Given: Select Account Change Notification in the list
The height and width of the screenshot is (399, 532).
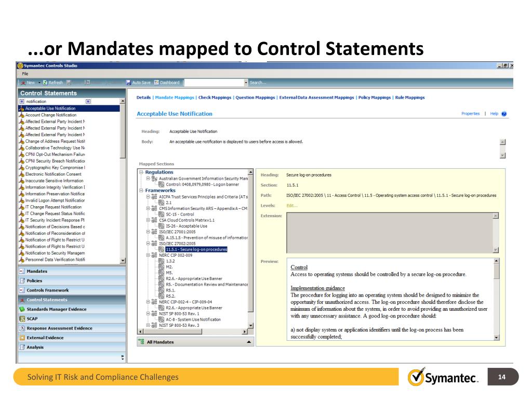Looking at the screenshot, I should click(x=50, y=115).
